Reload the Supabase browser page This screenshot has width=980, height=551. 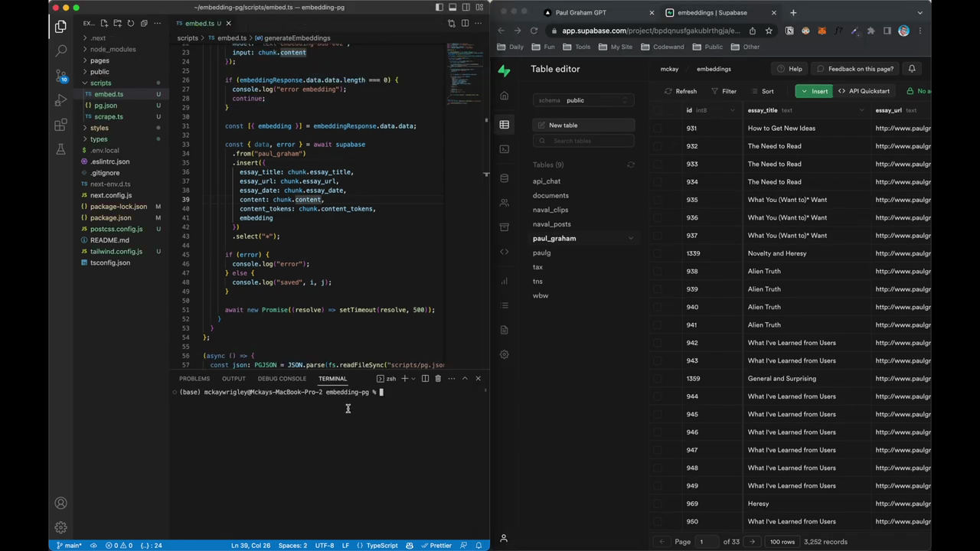pos(534,31)
